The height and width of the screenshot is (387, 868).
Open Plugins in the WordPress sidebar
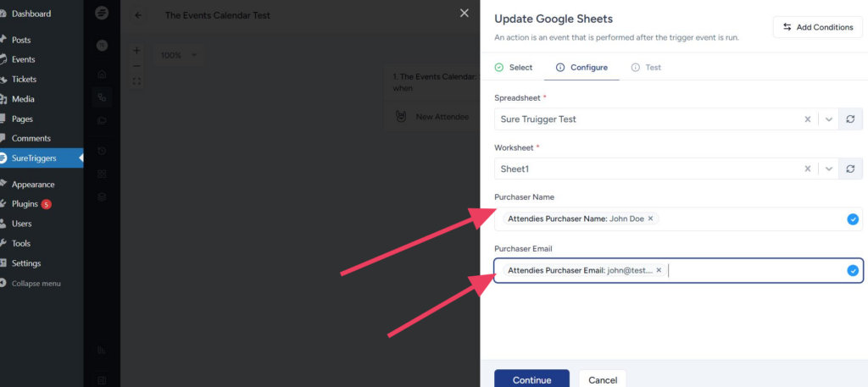(x=25, y=204)
